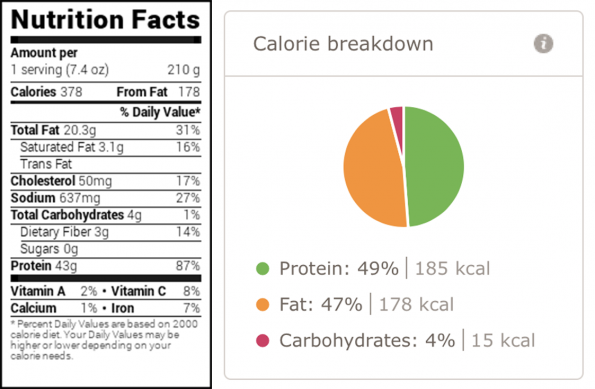The height and width of the screenshot is (389, 595).
Task: Click the info icon beside Calorie breakdown
Action: pos(543,44)
